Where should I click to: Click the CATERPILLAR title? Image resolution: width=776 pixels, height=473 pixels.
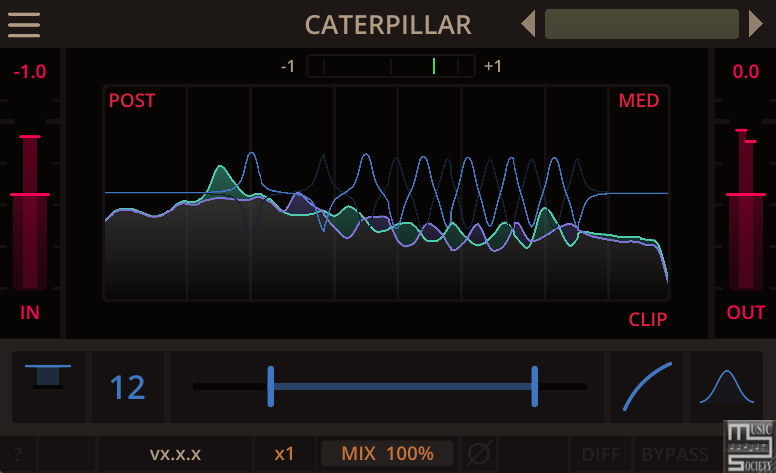click(388, 25)
